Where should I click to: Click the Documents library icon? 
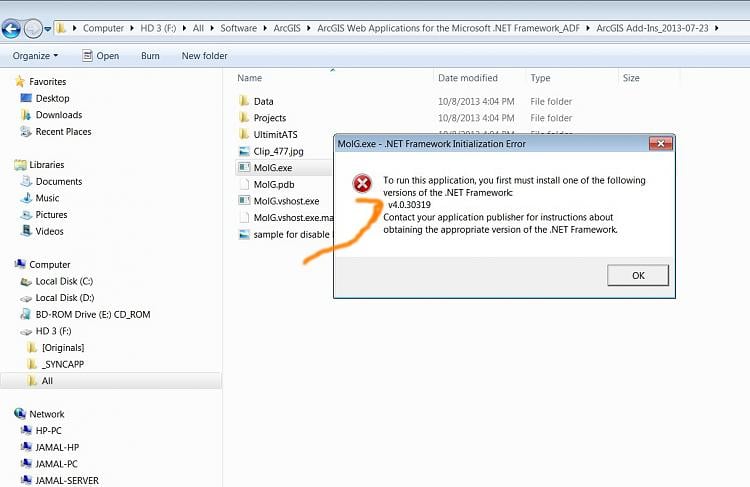coord(26,181)
